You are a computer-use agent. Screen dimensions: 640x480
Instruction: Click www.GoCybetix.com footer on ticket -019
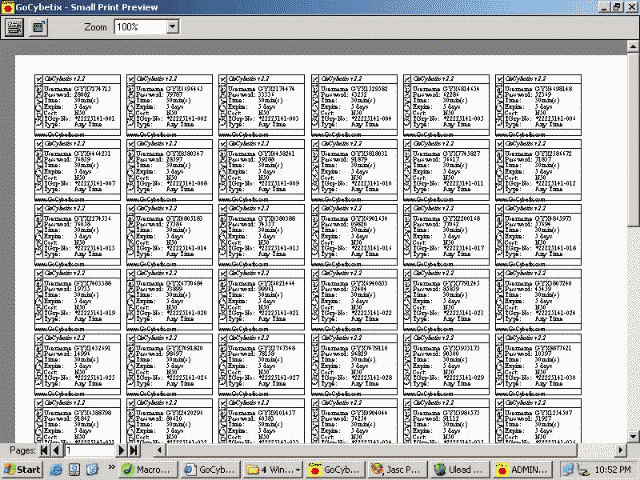(60, 329)
